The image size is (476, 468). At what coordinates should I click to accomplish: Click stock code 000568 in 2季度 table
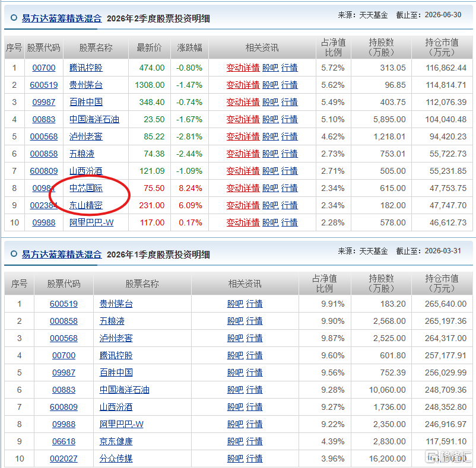point(44,136)
